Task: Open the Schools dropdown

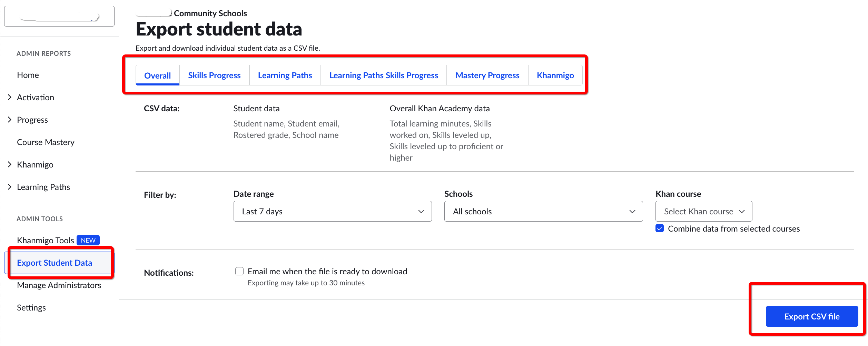Action: point(543,211)
